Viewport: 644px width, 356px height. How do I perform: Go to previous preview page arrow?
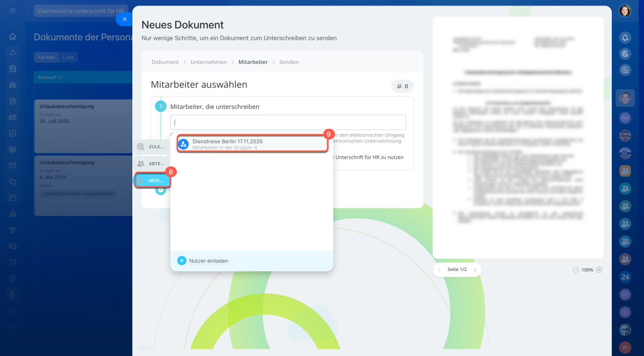pyautogui.click(x=439, y=270)
